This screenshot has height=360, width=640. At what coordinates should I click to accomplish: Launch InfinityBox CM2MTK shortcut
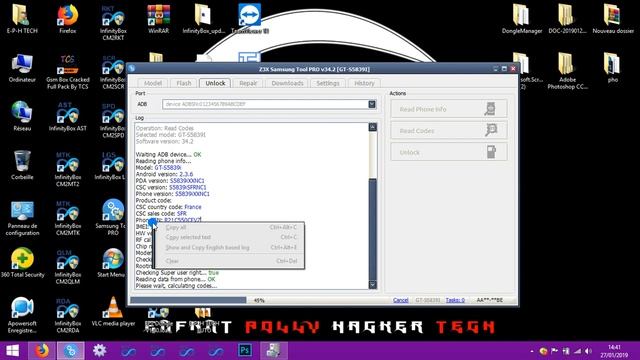point(67,218)
